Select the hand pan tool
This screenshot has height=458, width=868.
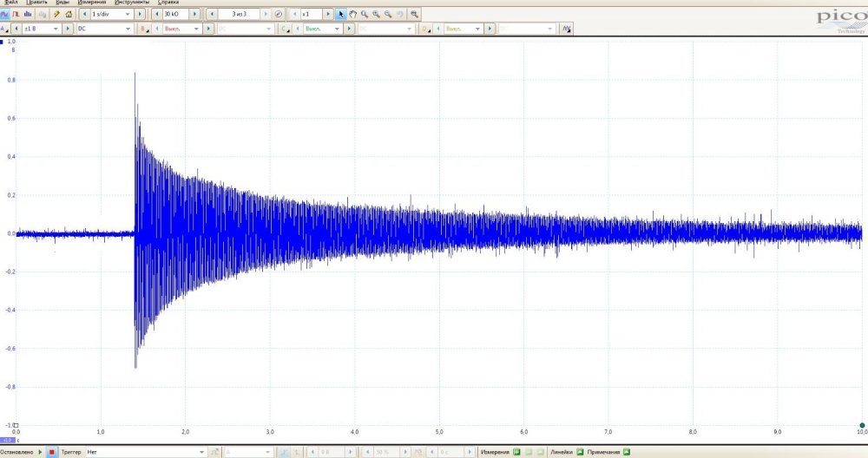coord(353,15)
